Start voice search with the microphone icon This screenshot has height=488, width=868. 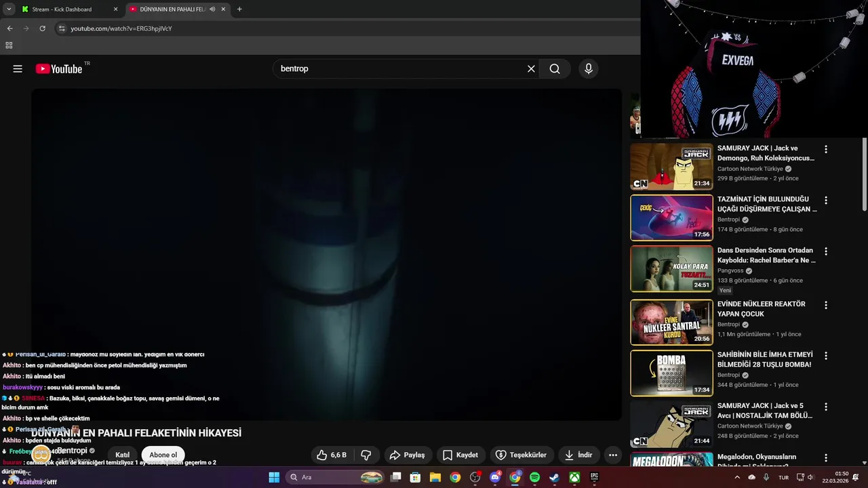[588, 68]
